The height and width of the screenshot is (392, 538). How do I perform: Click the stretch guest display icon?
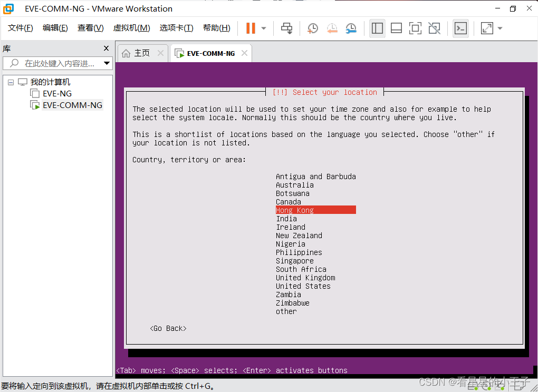[x=487, y=28]
